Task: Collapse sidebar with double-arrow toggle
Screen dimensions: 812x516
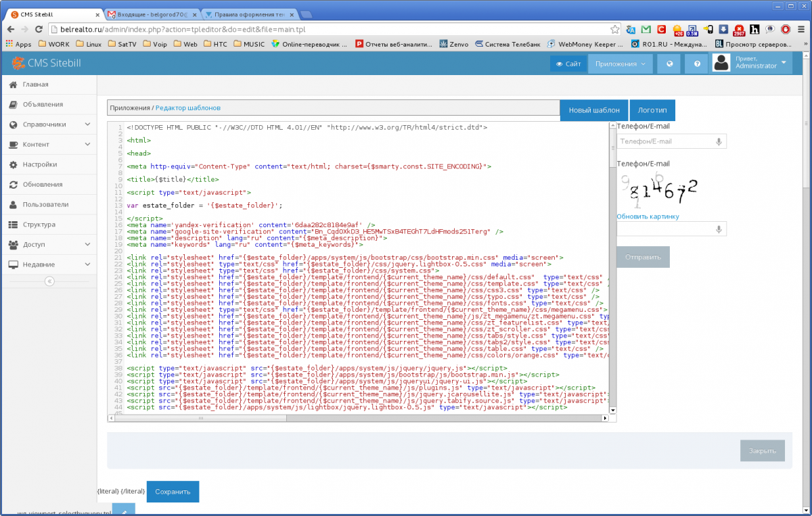Action: tap(49, 281)
